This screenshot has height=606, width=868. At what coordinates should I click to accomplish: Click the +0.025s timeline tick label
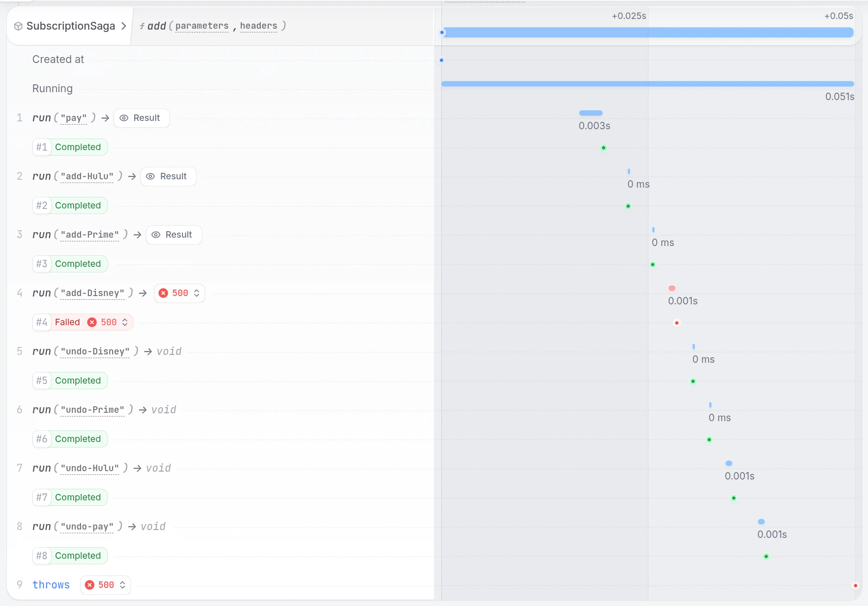(x=629, y=16)
